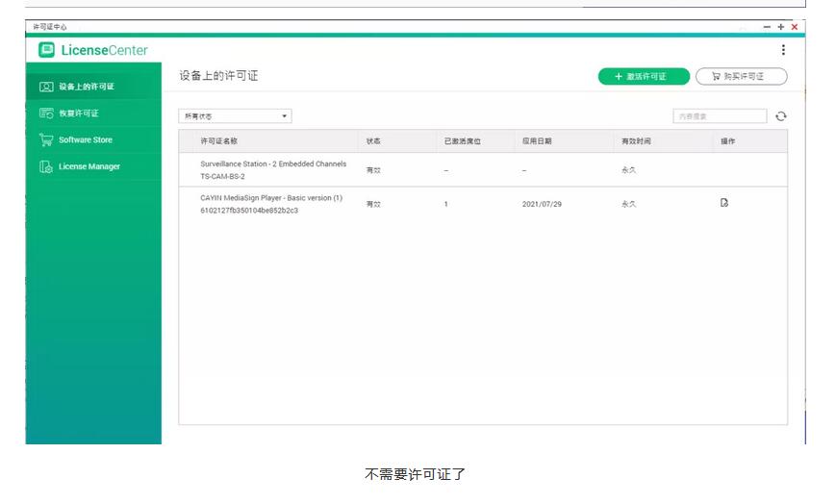Select CAYIN MediaSign Player - Basic version row
Viewport: 836px width, 504px height.
[x=483, y=204]
